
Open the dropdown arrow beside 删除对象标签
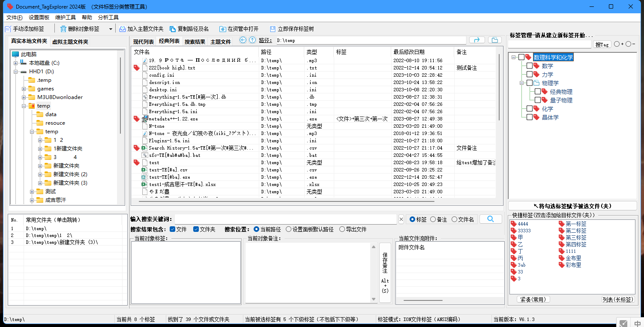[x=111, y=29]
